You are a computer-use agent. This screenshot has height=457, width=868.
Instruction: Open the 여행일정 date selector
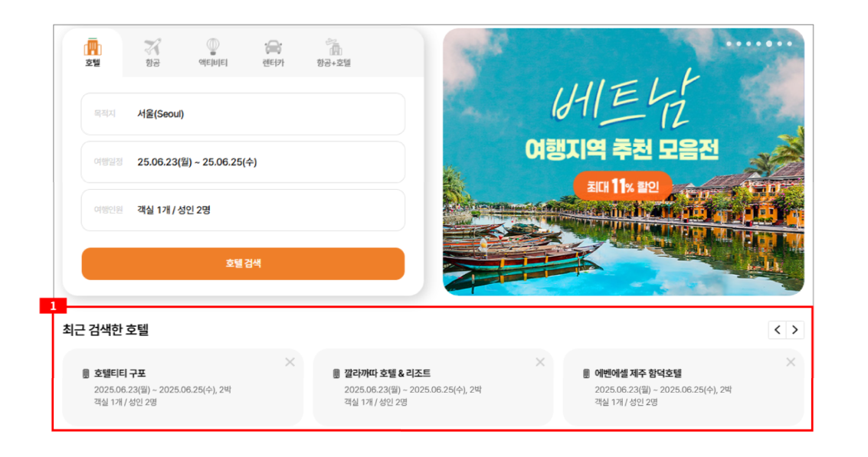[x=243, y=162]
